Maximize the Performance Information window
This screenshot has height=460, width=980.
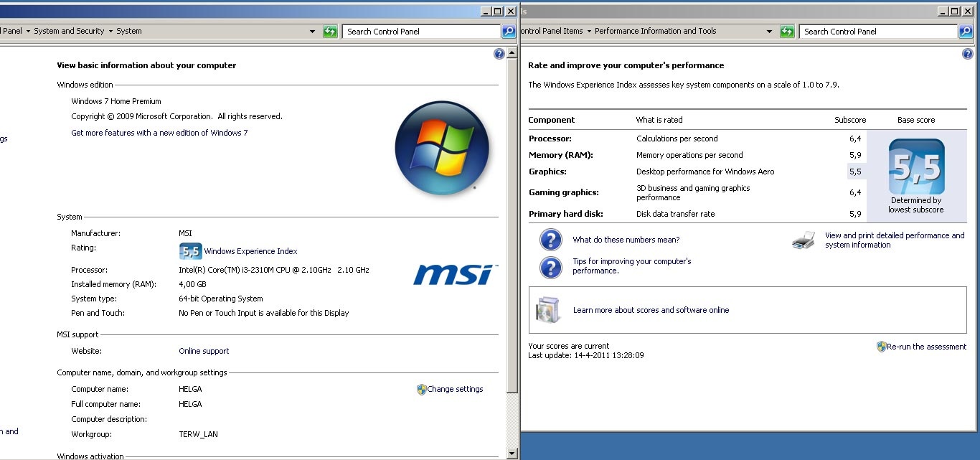point(954,11)
